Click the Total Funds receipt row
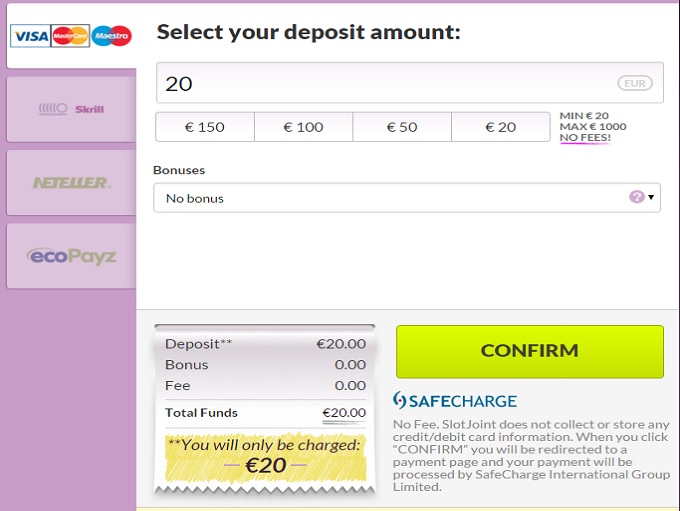 click(x=265, y=412)
